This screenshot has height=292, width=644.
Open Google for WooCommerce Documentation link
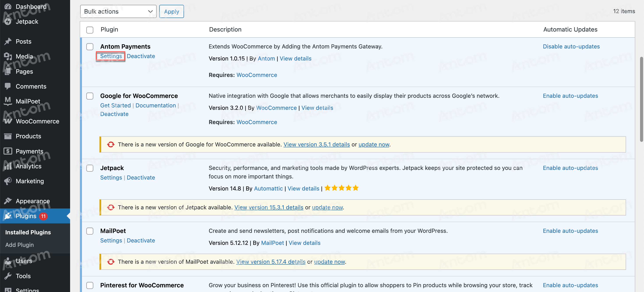point(156,105)
